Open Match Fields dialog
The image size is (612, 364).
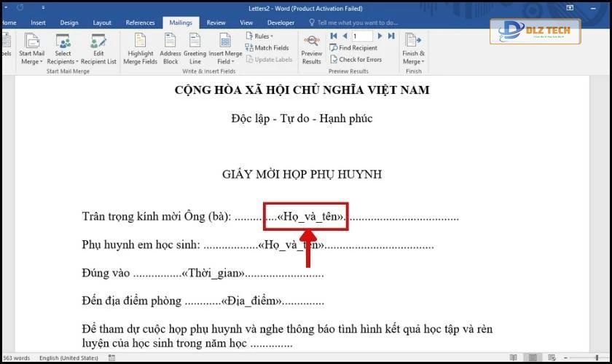point(267,47)
